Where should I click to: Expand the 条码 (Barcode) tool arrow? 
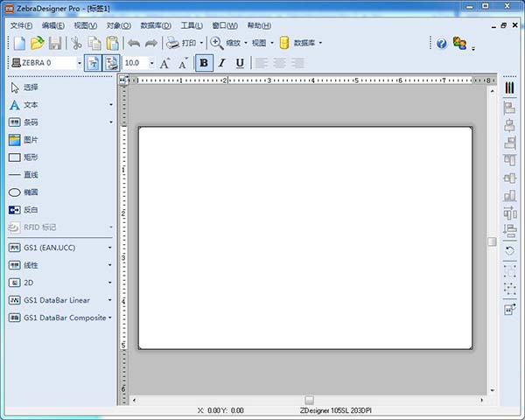(x=110, y=122)
